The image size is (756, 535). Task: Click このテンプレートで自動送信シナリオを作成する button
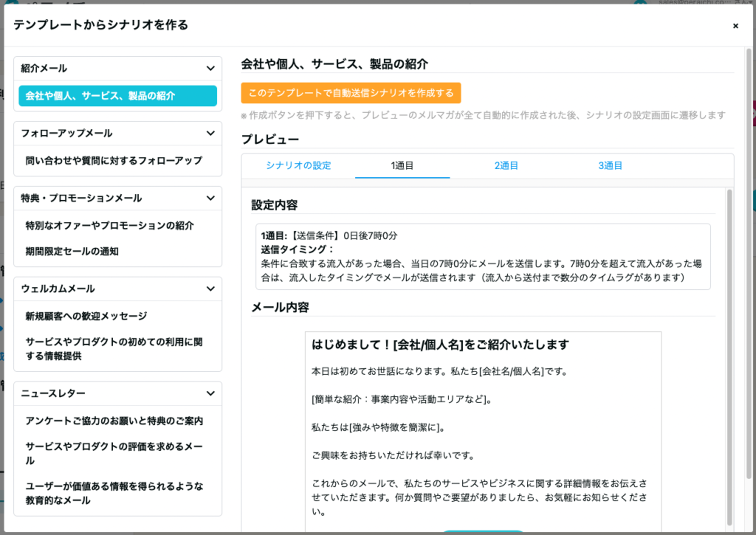351,93
